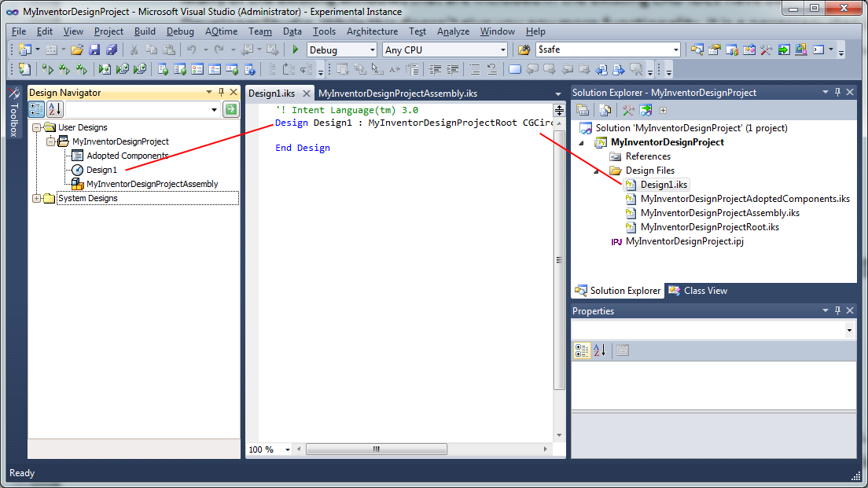
Task: Open the Any CPU platform dropdown
Action: (x=502, y=50)
